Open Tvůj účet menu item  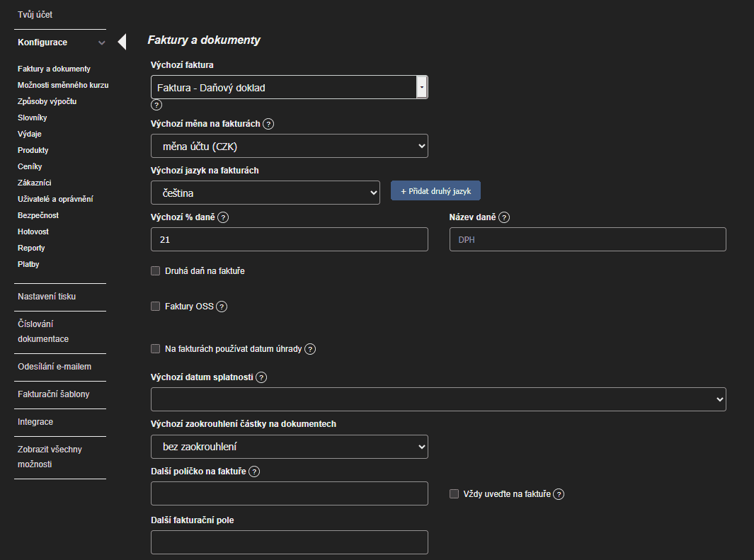(35, 15)
